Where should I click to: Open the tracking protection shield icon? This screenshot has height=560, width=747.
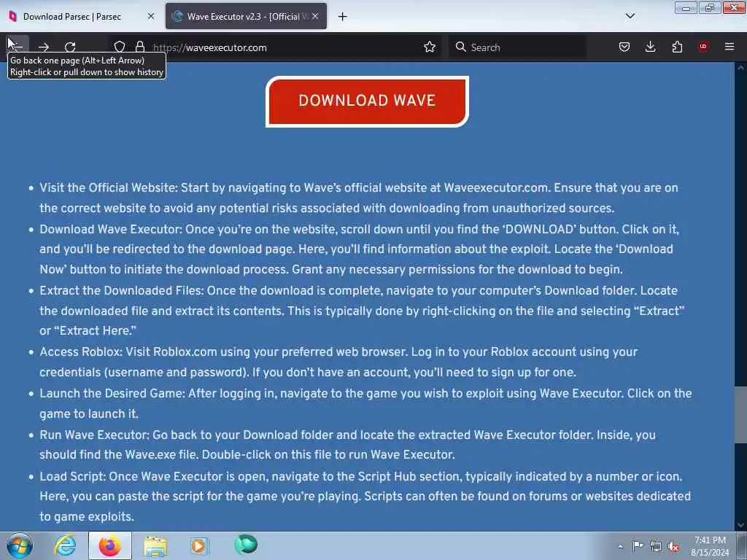point(120,47)
